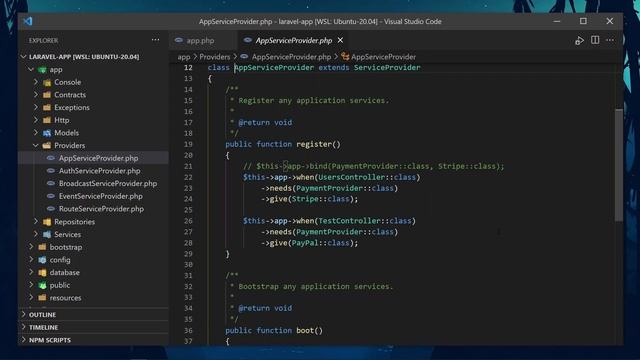Image resolution: width=640 pixels, height=360 pixels.
Task: Expand the NPM SCRIPTS panel
Action: click(93, 340)
